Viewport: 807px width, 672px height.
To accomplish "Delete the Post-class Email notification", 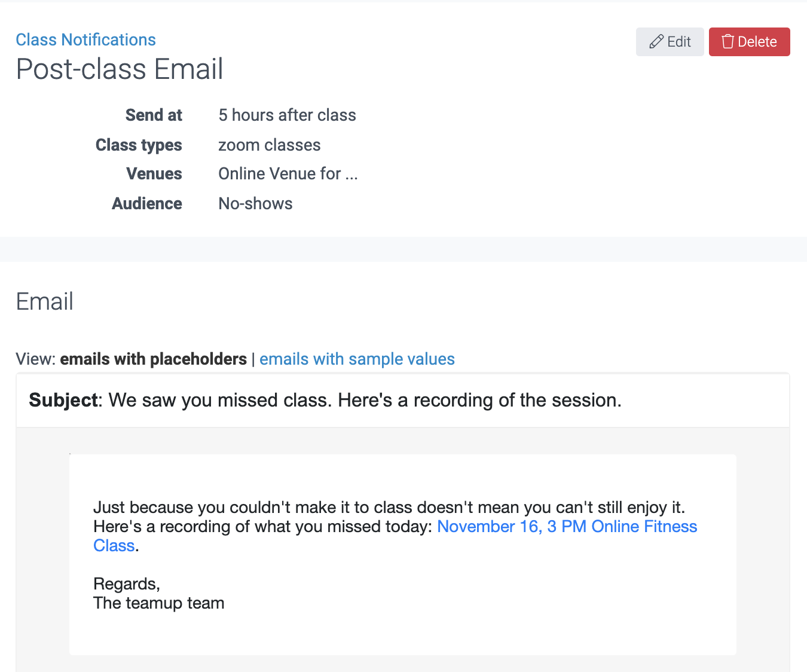I will click(749, 42).
